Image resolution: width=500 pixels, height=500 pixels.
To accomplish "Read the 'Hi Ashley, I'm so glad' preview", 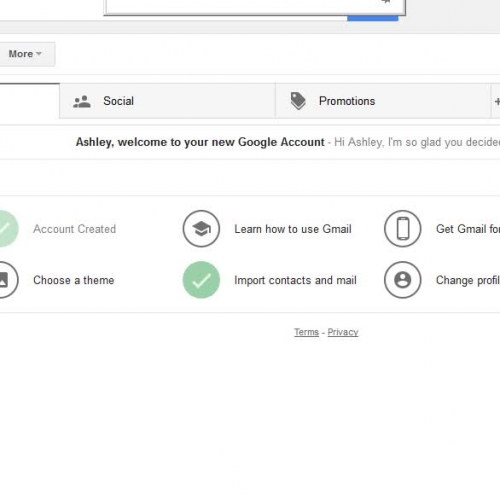I will click(x=417, y=142).
